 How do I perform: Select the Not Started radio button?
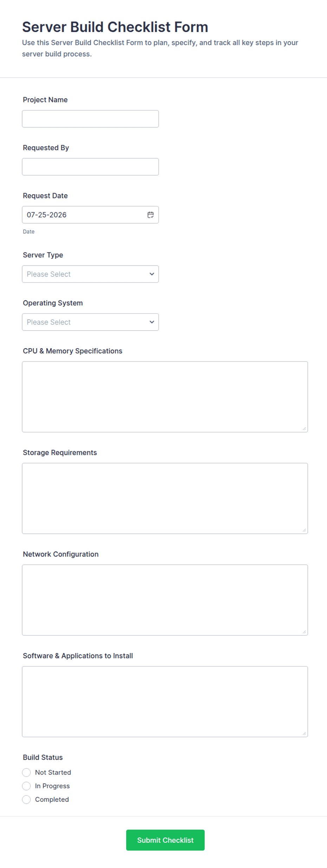tap(26, 772)
